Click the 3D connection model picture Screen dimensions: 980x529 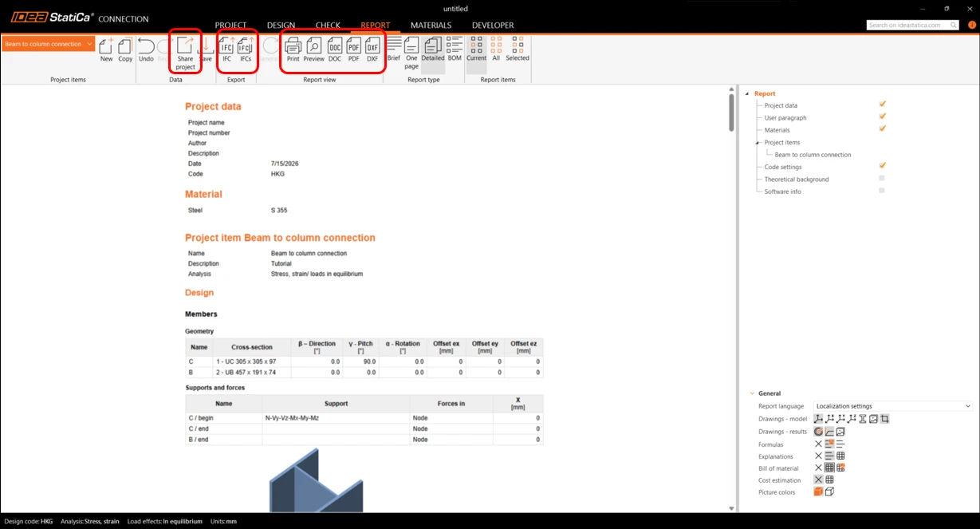coord(316,480)
